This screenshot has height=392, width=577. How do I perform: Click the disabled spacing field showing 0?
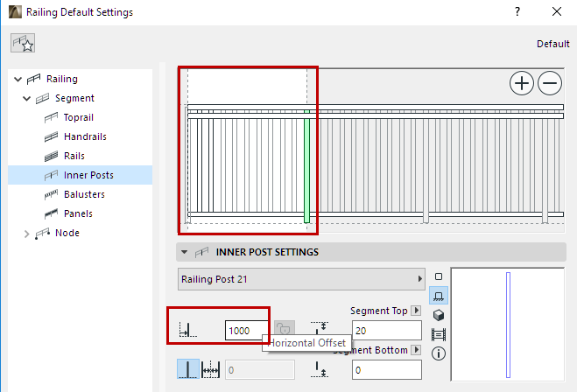point(260,369)
